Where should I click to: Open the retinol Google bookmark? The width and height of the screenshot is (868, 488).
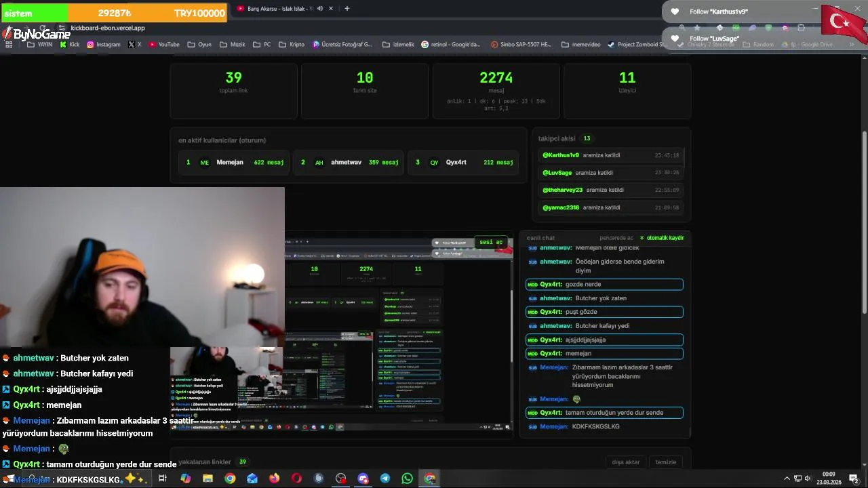point(451,45)
